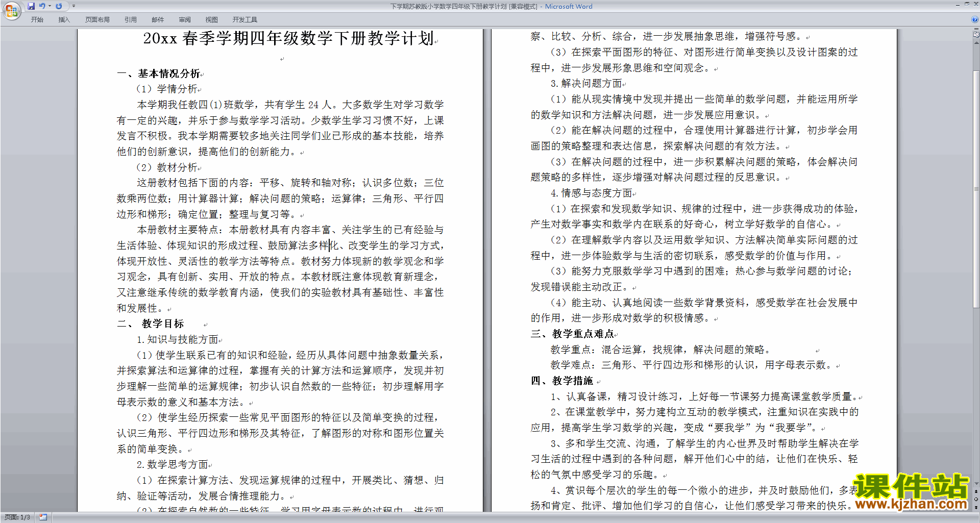
Task: Switch to the 开始 ribbon tab
Action: point(37,20)
